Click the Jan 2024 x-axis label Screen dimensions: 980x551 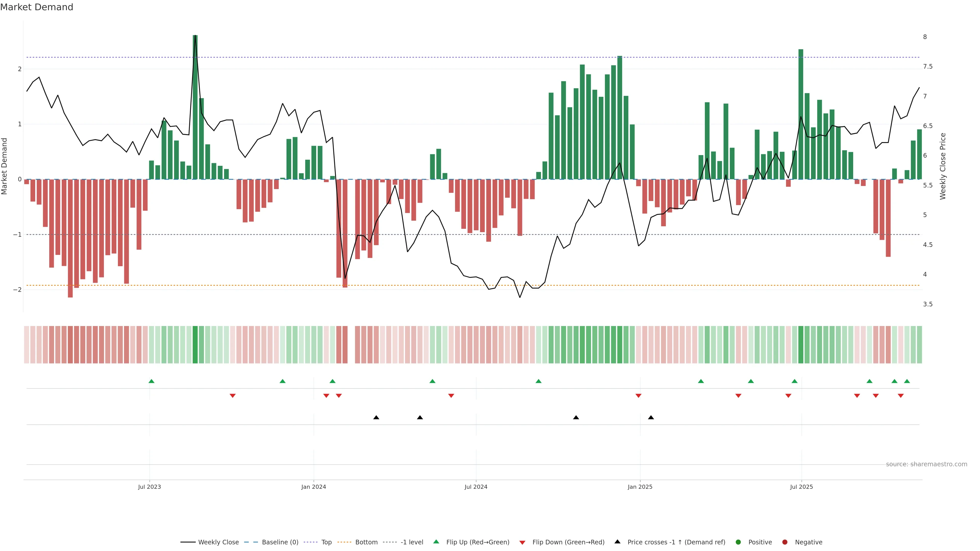pos(313,487)
